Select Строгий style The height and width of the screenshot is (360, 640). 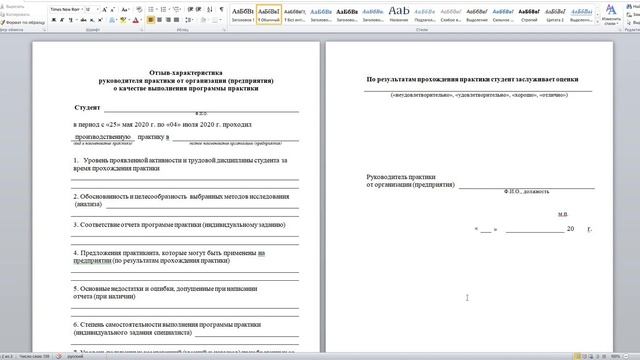point(529,14)
